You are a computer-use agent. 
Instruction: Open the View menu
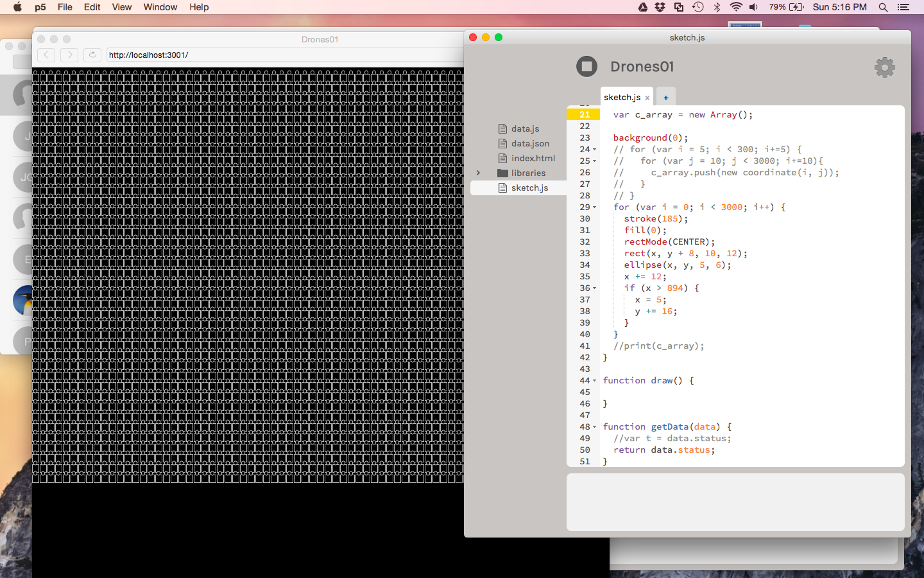click(x=121, y=7)
